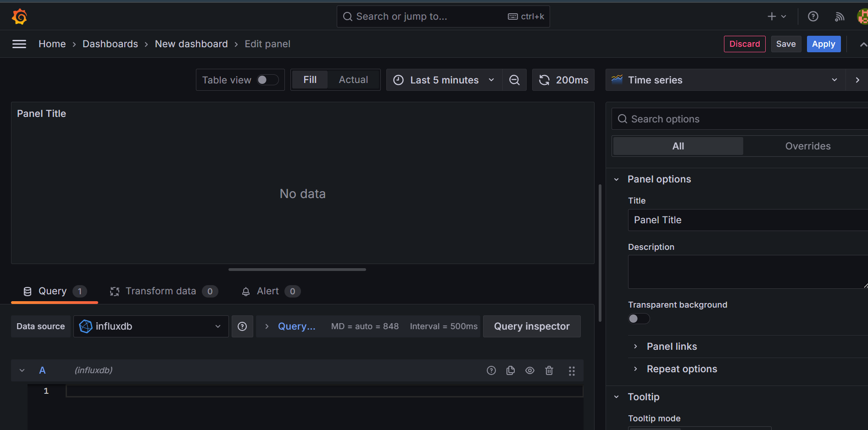Show help for query A
This screenshot has width=868, height=430.
pos(491,370)
